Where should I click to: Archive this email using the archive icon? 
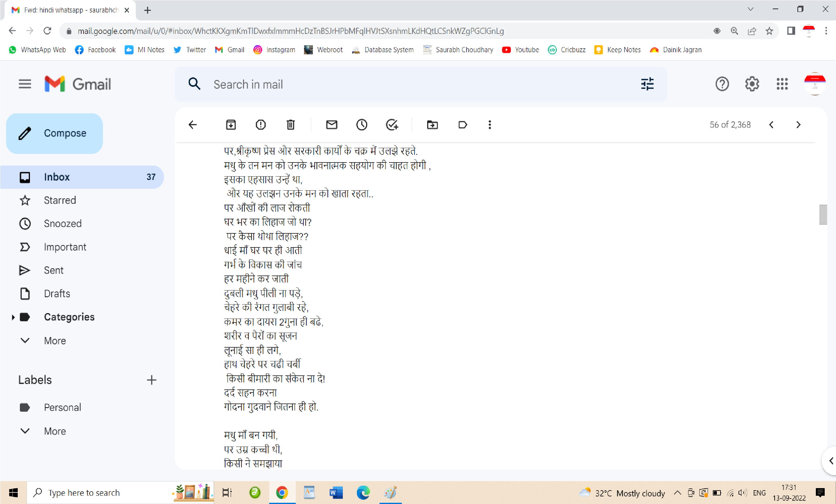coord(231,125)
